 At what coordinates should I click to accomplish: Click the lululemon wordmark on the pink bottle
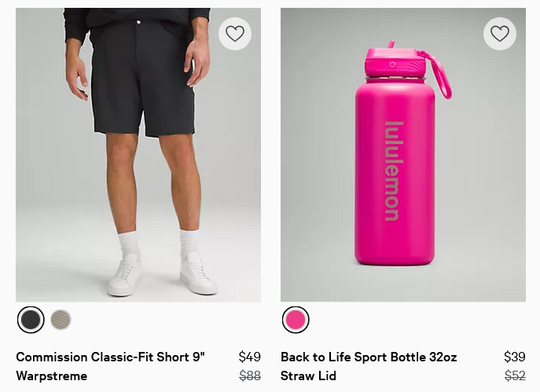coord(393,171)
